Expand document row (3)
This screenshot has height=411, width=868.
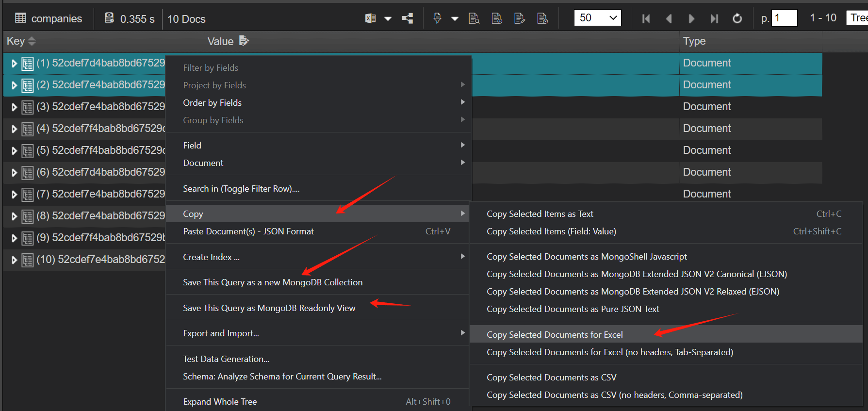tap(14, 107)
